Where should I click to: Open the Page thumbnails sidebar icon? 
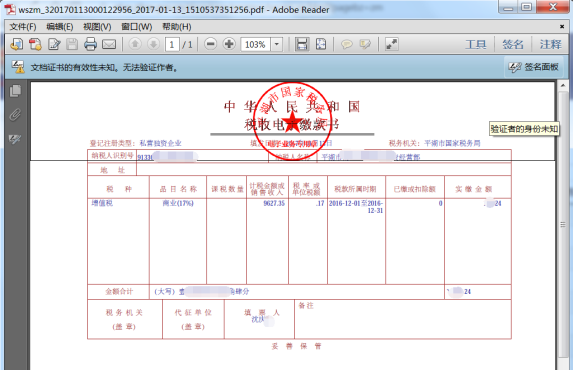click(15, 91)
